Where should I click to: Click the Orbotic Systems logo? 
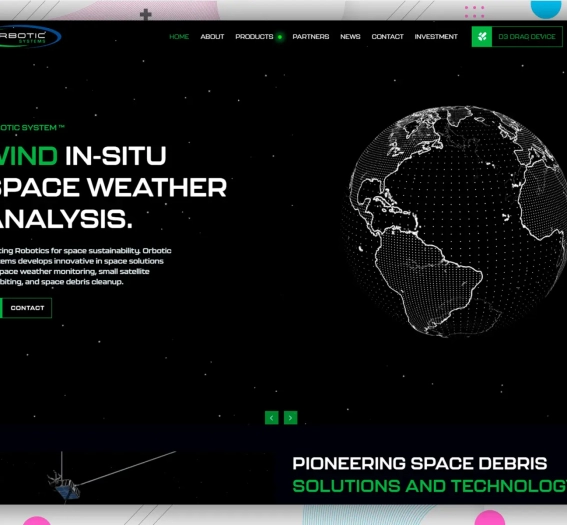click(x=30, y=37)
